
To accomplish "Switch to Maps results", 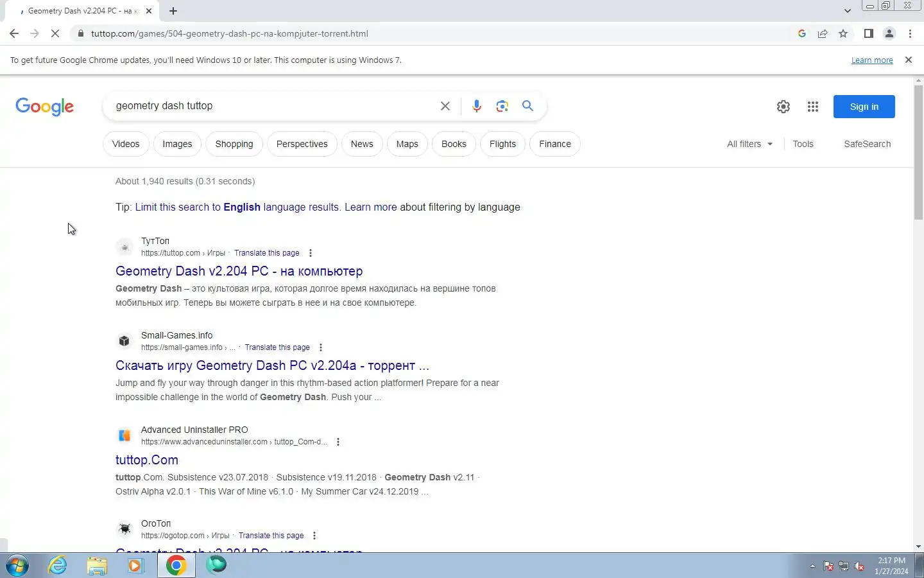I will coord(407,144).
